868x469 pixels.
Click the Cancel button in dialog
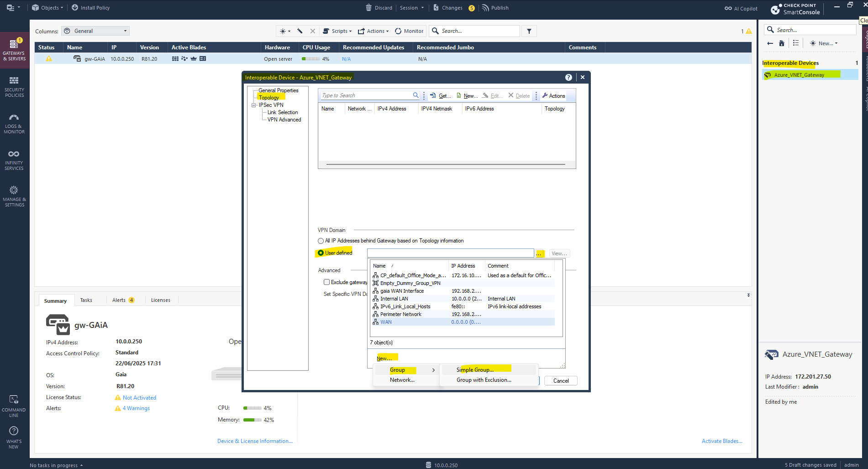(x=561, y=381)
